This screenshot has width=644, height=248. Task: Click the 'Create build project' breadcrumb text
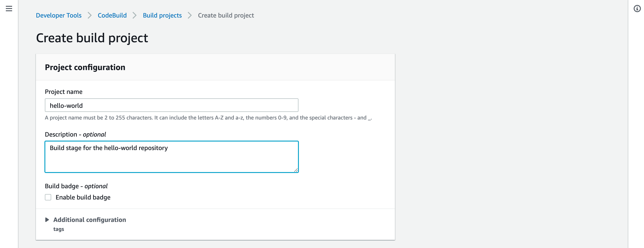226,15
